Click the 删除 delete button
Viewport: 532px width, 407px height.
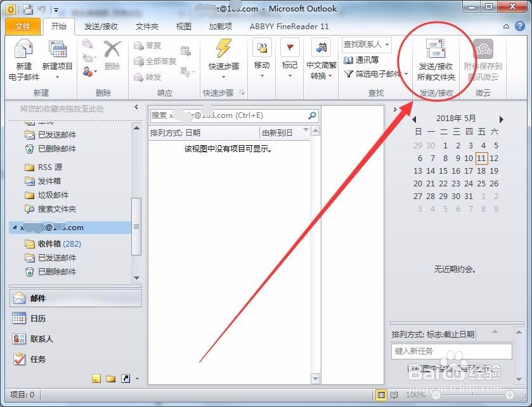coord(112,56)
